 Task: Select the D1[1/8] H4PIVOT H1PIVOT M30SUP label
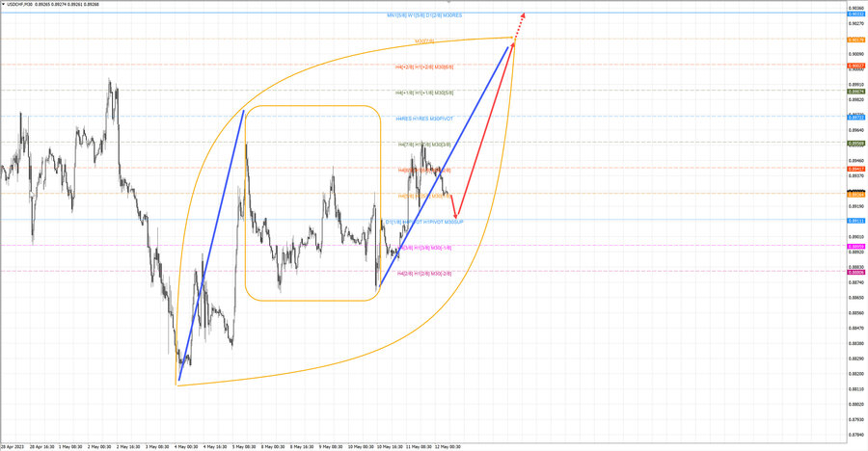pos(424,222)
